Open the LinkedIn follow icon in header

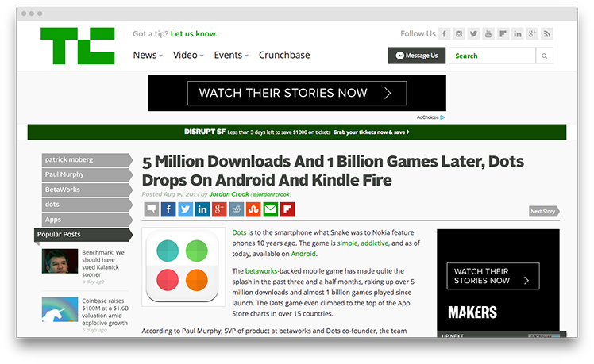click(518, 33)
